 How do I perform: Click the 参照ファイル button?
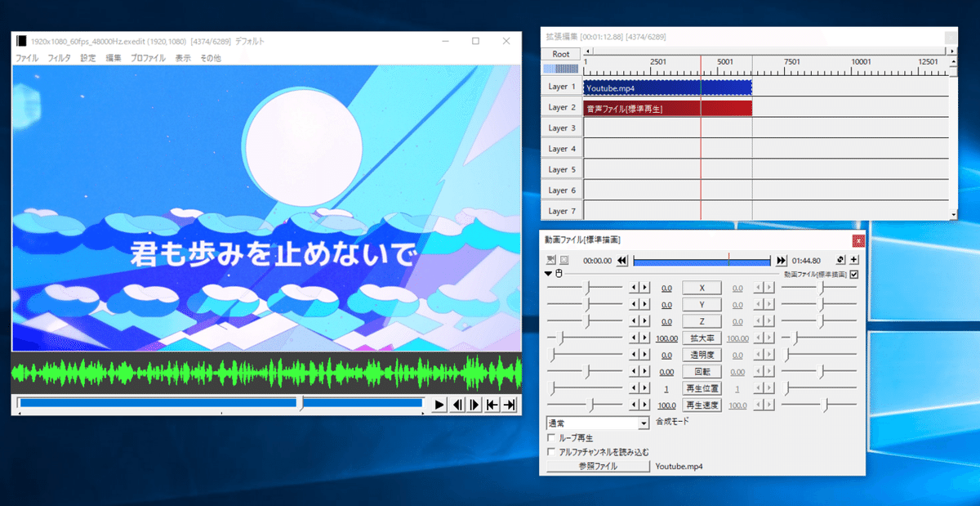coord(598,466)
